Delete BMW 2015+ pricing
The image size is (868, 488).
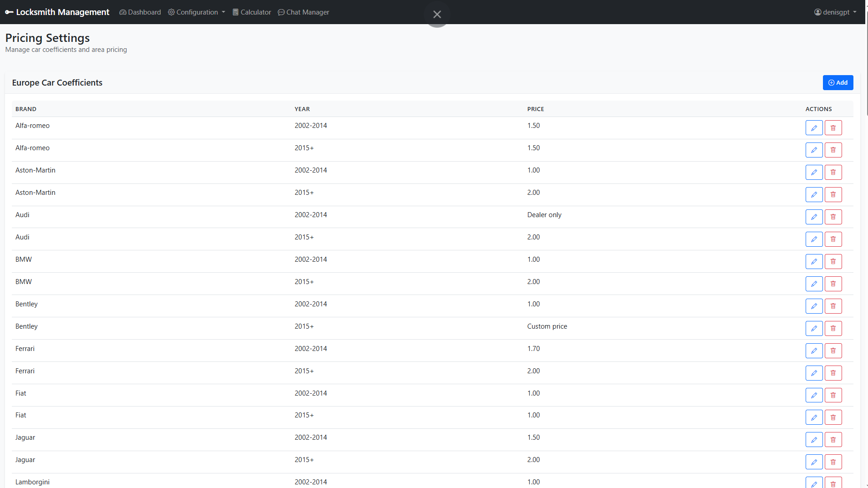[x=833, y=284]
